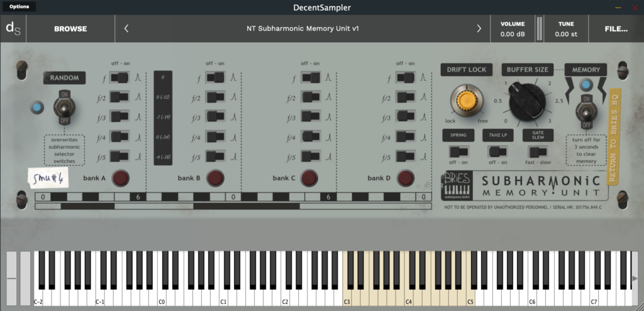Click the keyboard scroll-right arrow
644x311 pixels.
(x=635, y=278)
